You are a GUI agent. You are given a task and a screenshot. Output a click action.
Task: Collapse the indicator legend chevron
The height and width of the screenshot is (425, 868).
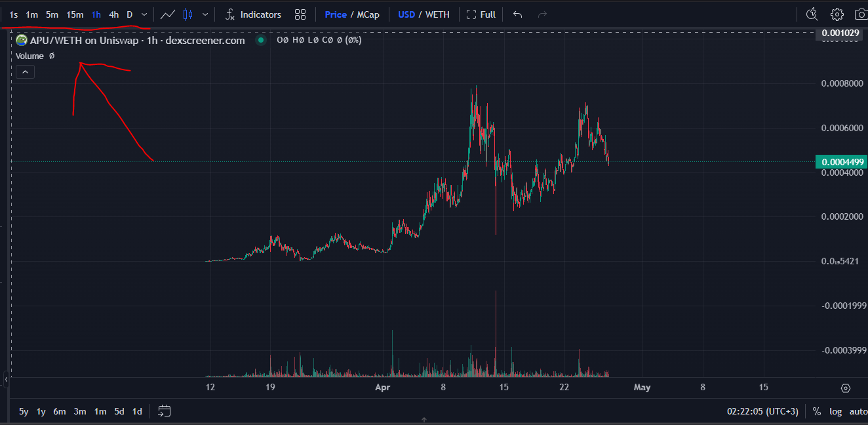point(25,72)
